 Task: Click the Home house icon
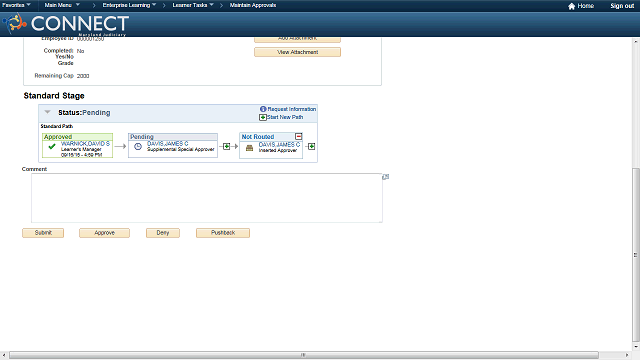point(571,6)
